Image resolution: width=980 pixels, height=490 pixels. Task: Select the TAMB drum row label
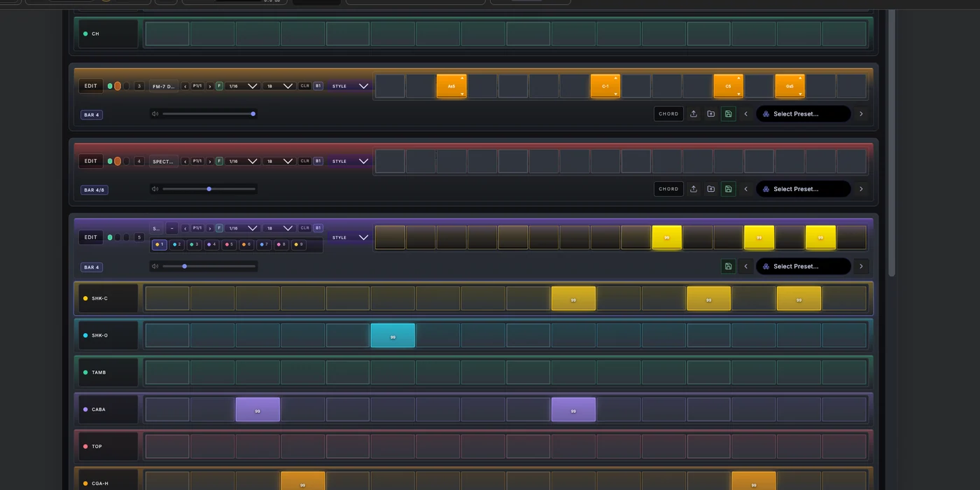click(x=108, y=372)
